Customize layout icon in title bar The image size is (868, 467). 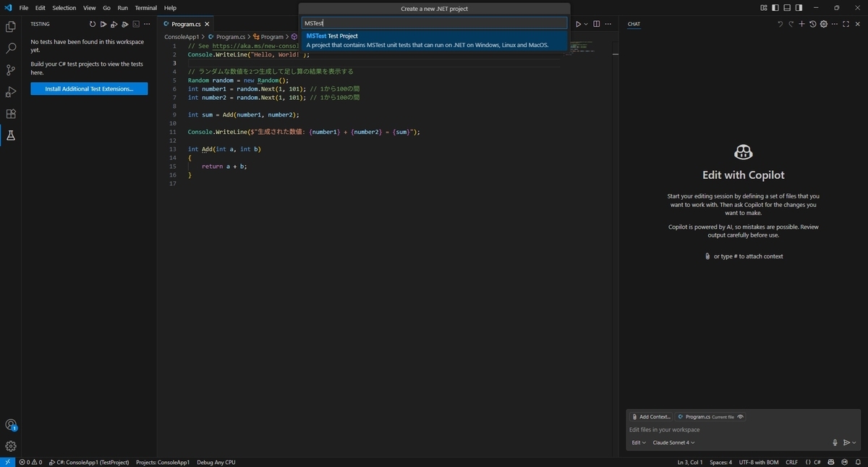tap(764, 8)
